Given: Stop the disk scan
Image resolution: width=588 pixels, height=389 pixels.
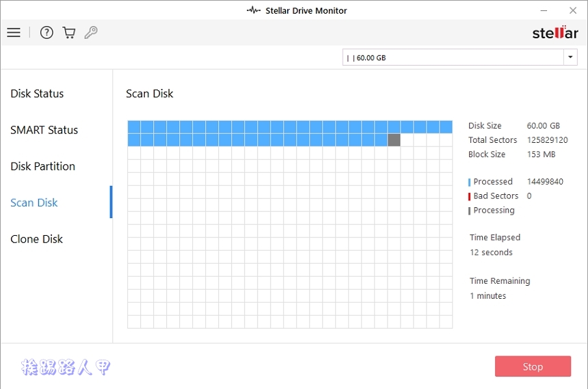Looking at the screenshot, I should click(x=533, y=366).
